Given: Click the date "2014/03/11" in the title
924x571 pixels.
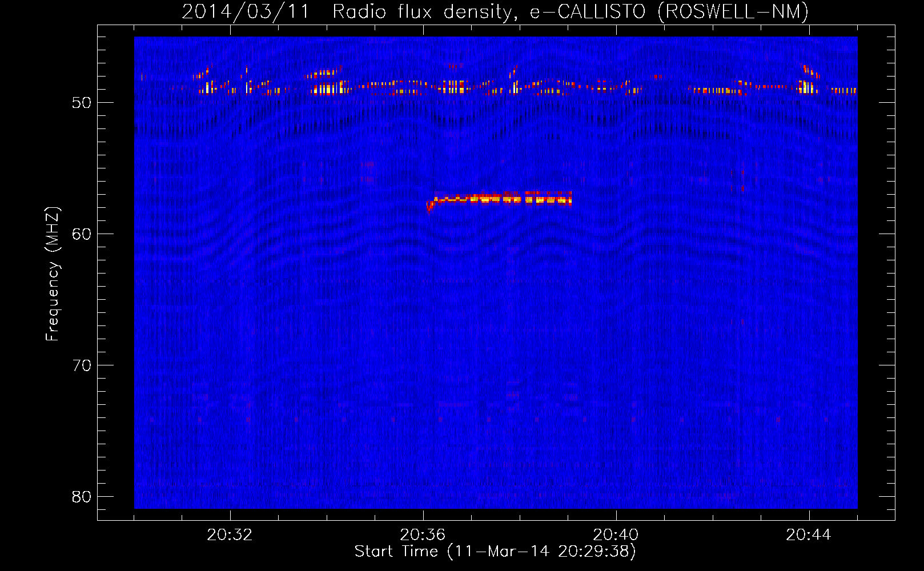Looking at the screenshot, I should 246,12.
